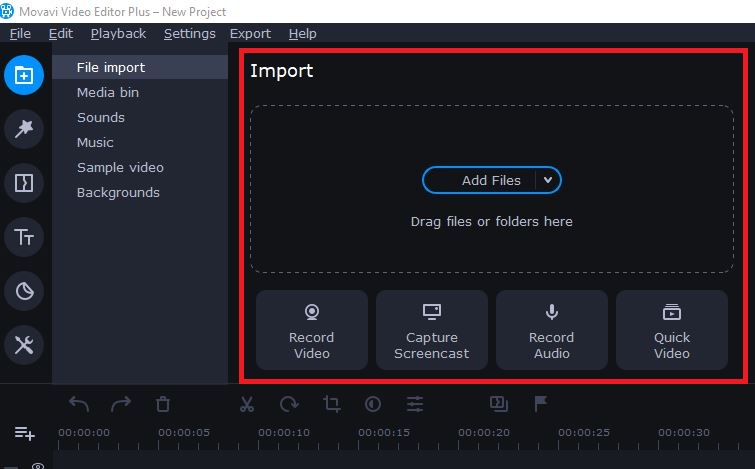Screen dimensions: 755x469
Task: Open the More Tools wrench icon
Action: point(24,345)
